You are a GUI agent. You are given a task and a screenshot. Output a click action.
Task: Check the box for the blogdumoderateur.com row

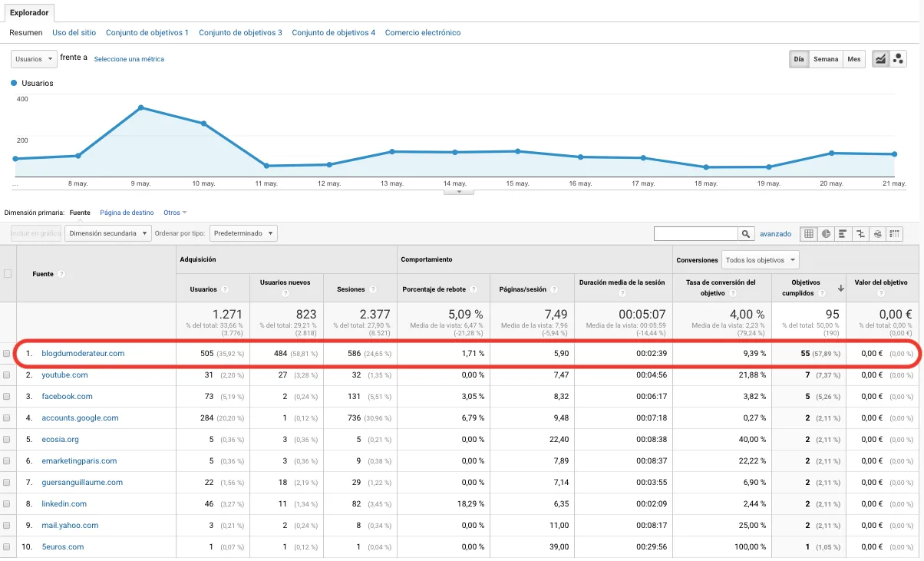tap(8, 354)
